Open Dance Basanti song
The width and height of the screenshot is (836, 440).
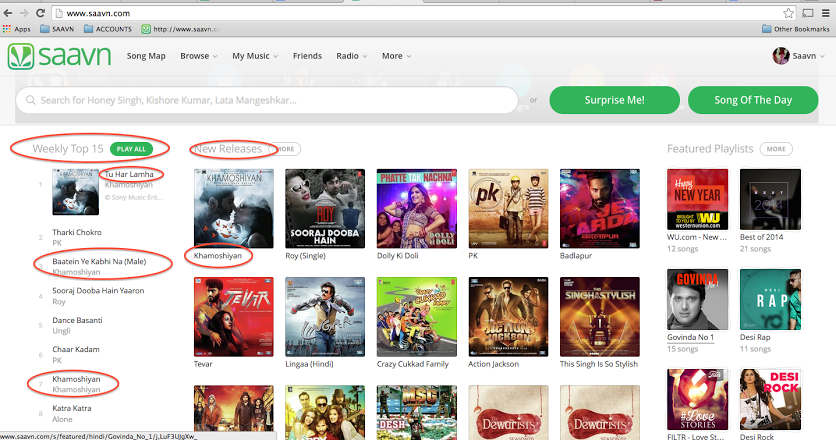click(x=77, y=320)
